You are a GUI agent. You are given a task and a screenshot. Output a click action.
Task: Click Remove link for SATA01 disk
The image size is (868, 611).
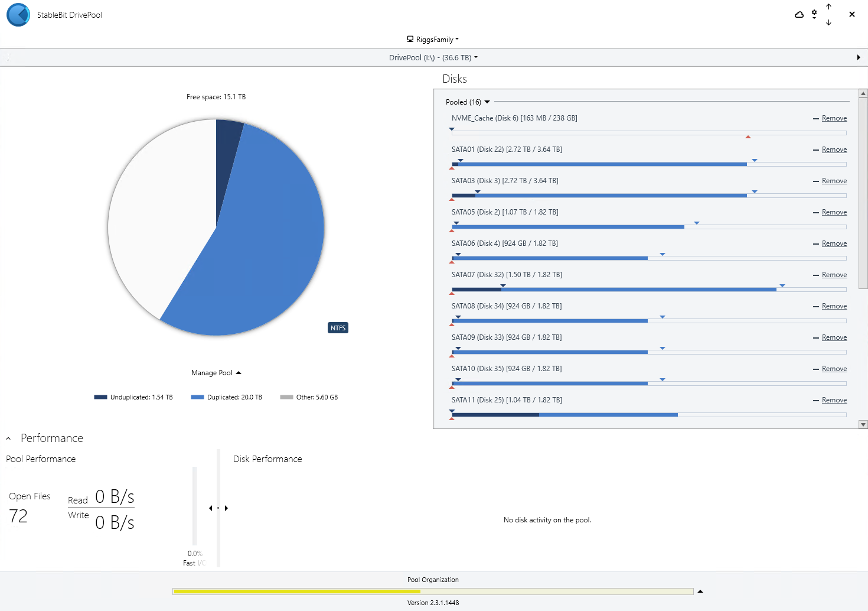click(834, 149)
